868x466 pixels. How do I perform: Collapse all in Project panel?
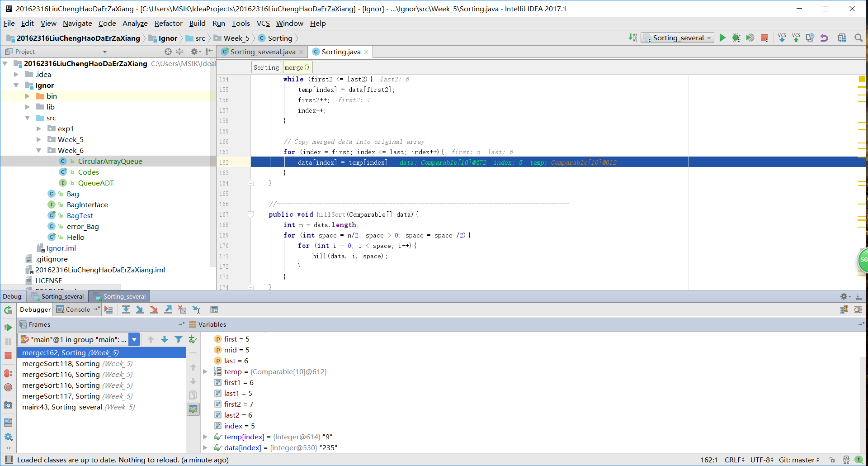(179, 52)
